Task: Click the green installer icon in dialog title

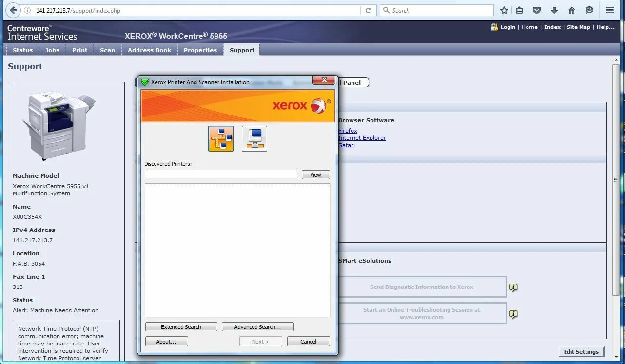Action: pos(145,82)
